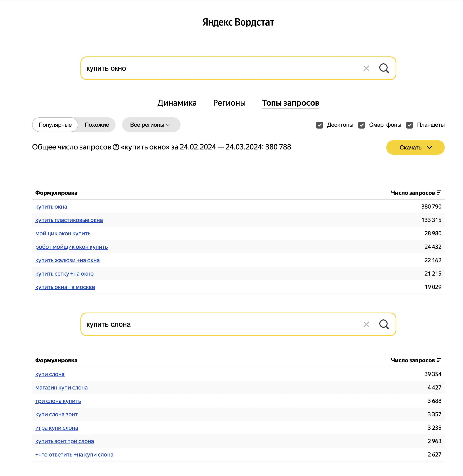Open 'мойщик окон купить' link

pos(63,234)
